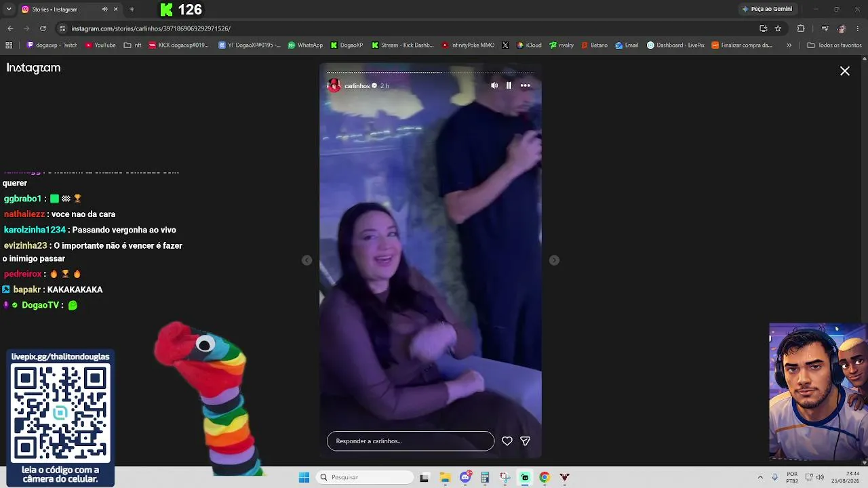Open Task View on the taskbar
The image size is (868, 488).
click(425, 477)
